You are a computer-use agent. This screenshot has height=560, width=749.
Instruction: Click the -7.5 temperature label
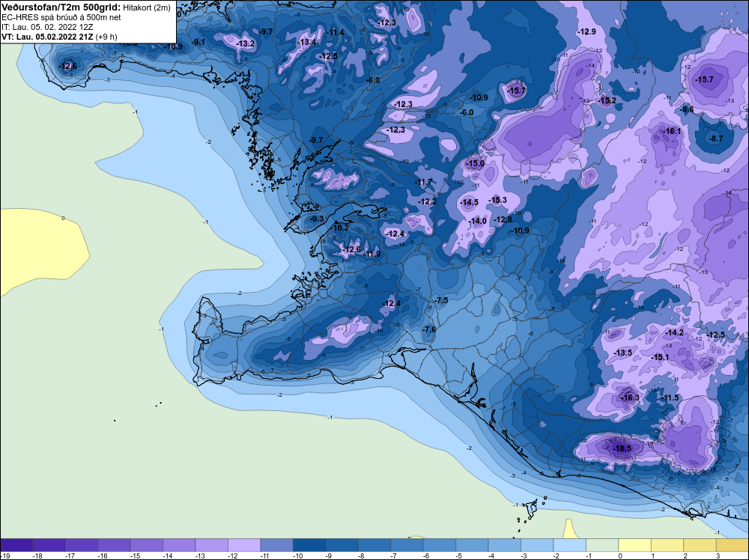(441, 300)
